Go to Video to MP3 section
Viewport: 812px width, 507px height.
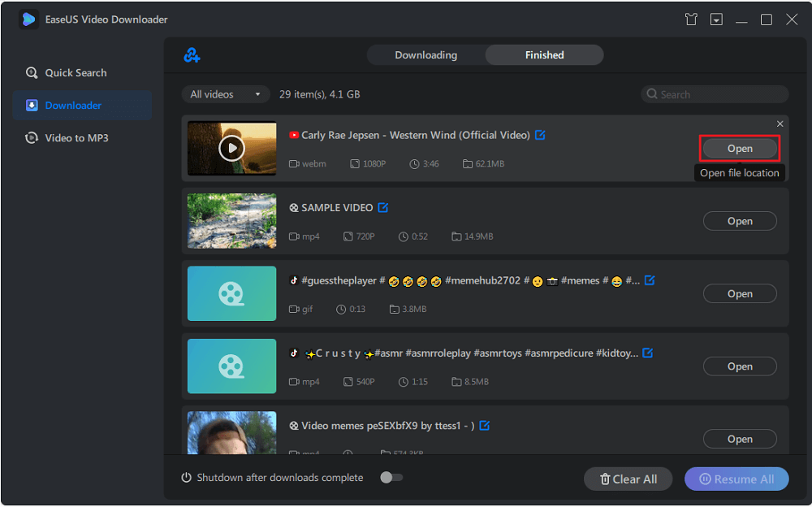tap(76, 138)
